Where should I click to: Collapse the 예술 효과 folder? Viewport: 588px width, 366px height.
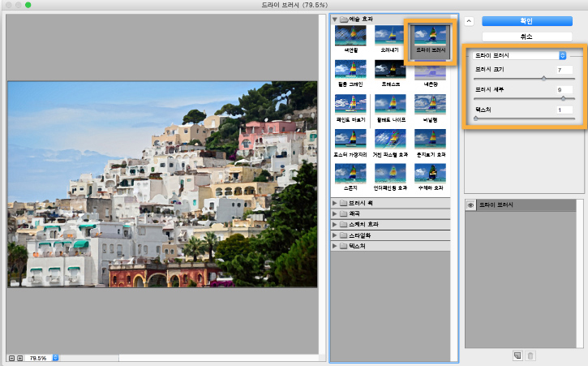(x=334, y=19)
